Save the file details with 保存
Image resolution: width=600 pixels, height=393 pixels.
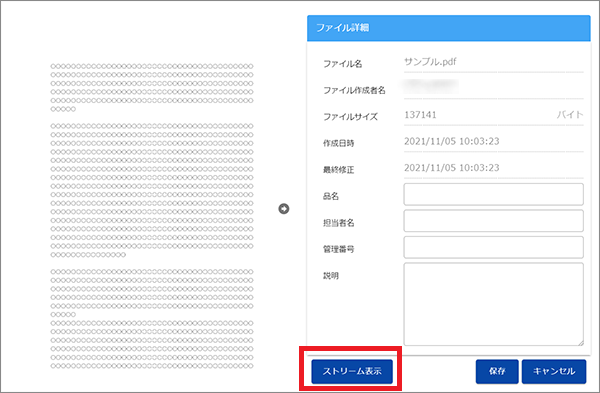tap(497, 371)
